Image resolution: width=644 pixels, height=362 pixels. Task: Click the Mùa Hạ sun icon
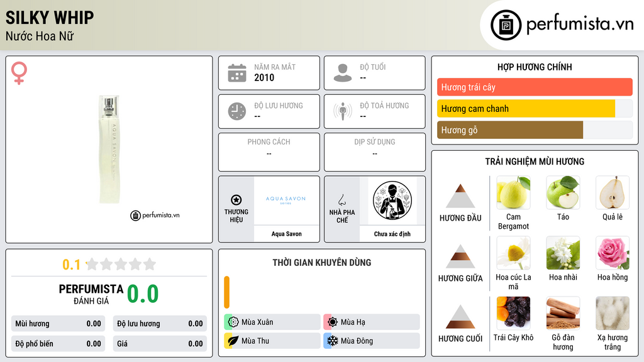point(333,322)
